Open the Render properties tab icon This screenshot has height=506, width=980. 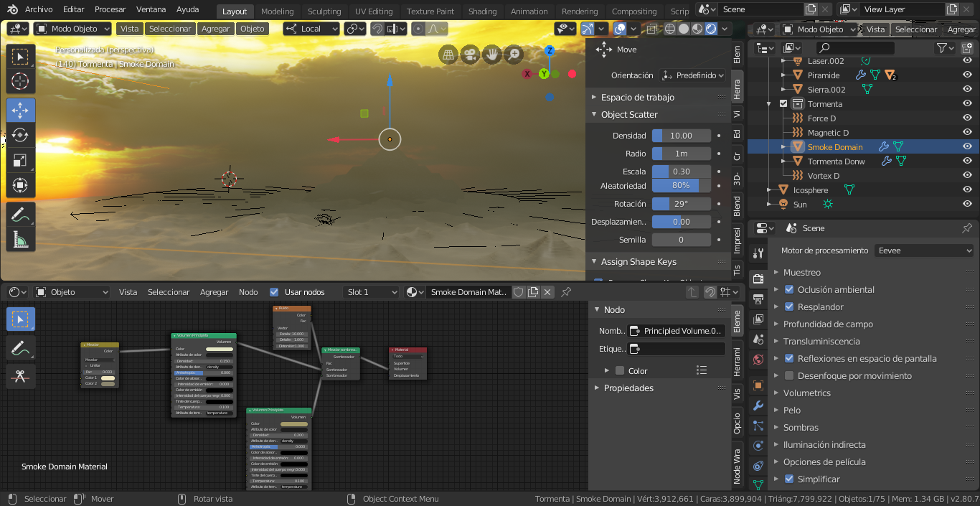(x=758, y=279)
